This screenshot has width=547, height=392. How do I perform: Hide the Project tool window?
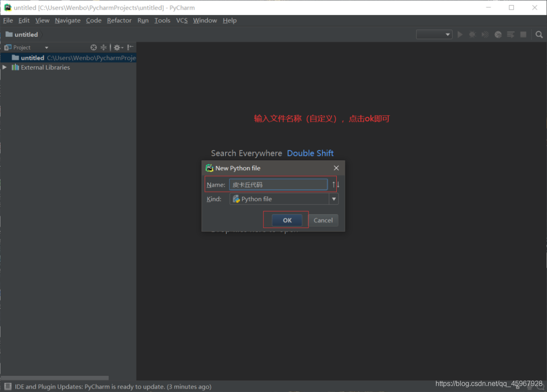click(x=130, y=47)
